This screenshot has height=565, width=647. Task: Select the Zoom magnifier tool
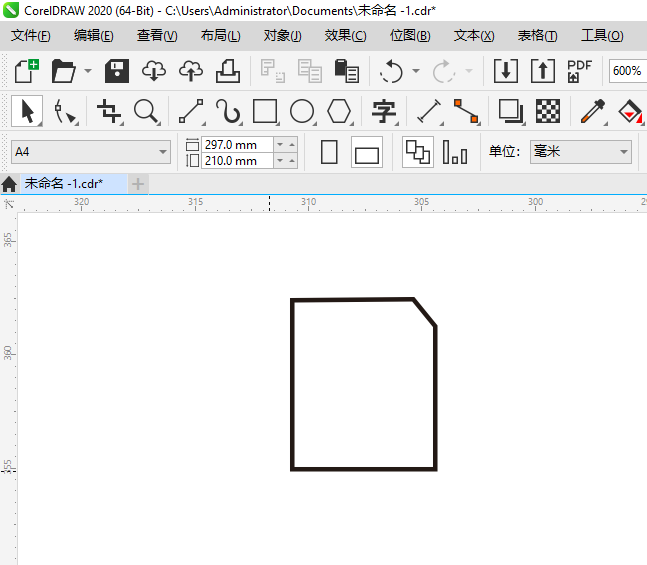click(x=146, y=111)
